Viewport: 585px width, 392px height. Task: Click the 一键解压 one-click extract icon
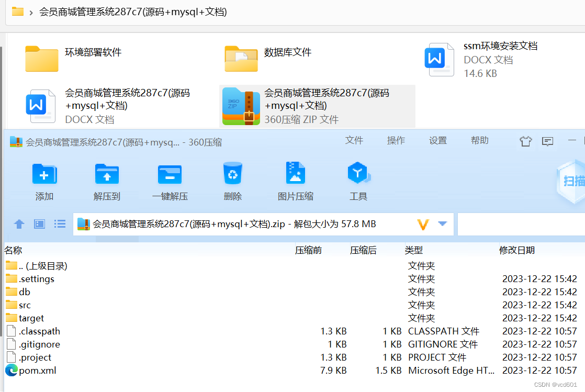coord(170,181)
